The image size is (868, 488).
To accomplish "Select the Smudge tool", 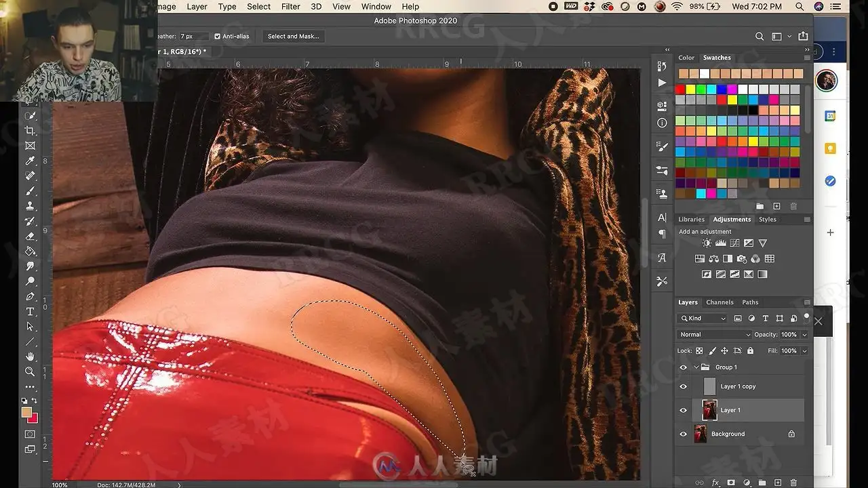I will point(30,266).
